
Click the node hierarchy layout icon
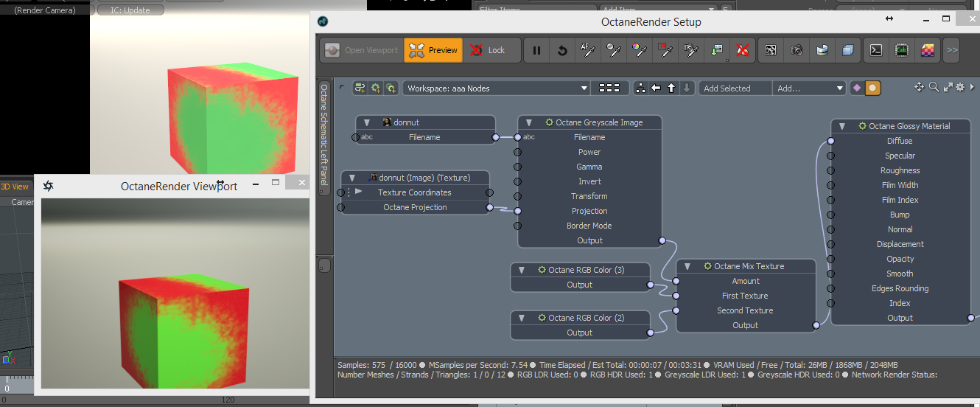tap(640, 88)
